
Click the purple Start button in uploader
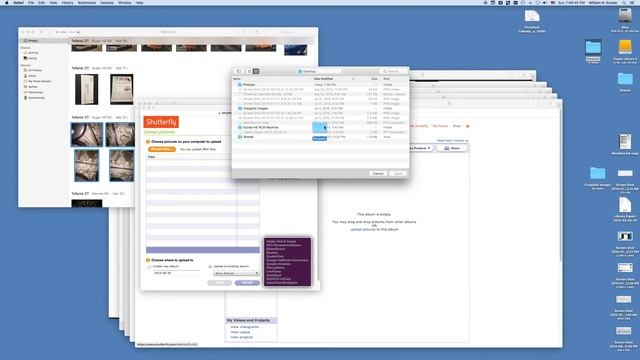(x=247, y=283)
